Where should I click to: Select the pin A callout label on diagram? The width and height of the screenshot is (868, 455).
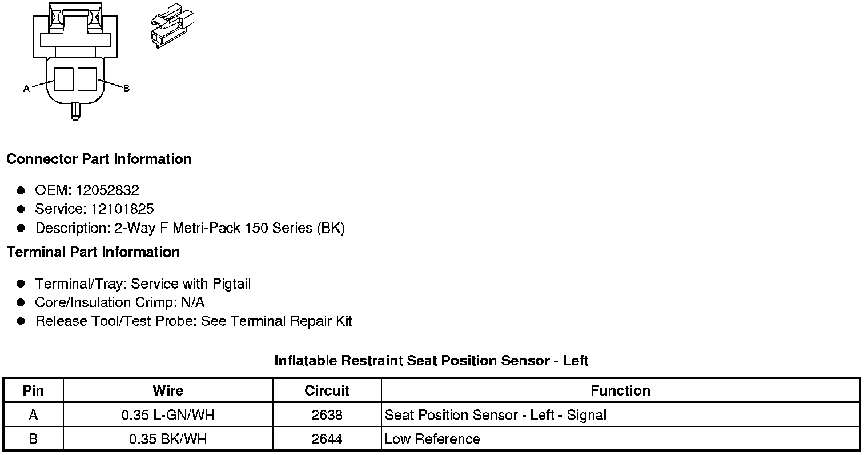[x=26, y=89]
